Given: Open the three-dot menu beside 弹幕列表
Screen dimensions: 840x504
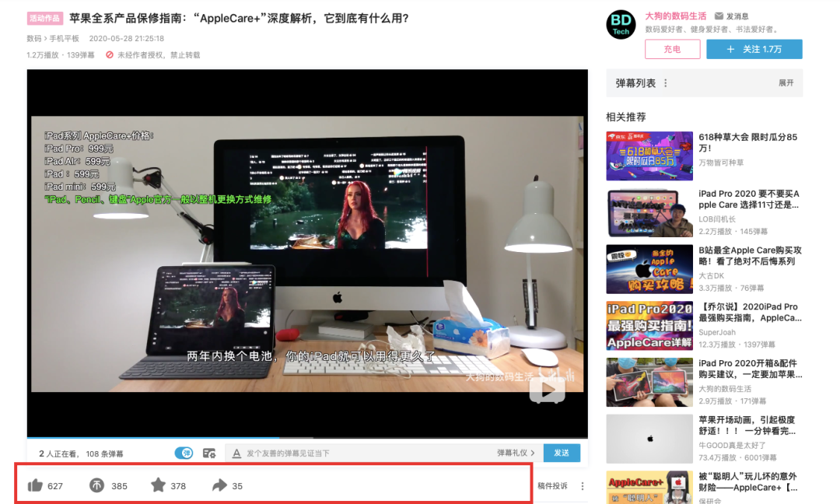Looking at the screenshot, I should coord(665,83).
